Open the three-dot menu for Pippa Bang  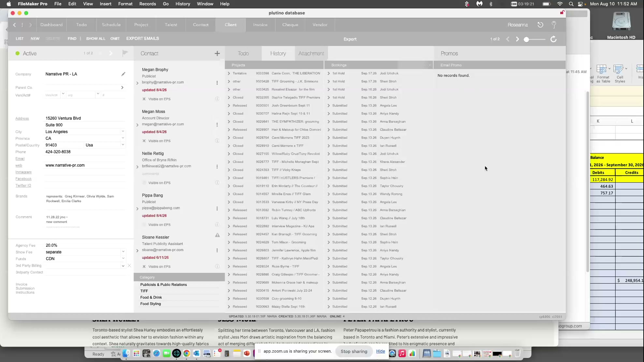click(x=217, y=208)
